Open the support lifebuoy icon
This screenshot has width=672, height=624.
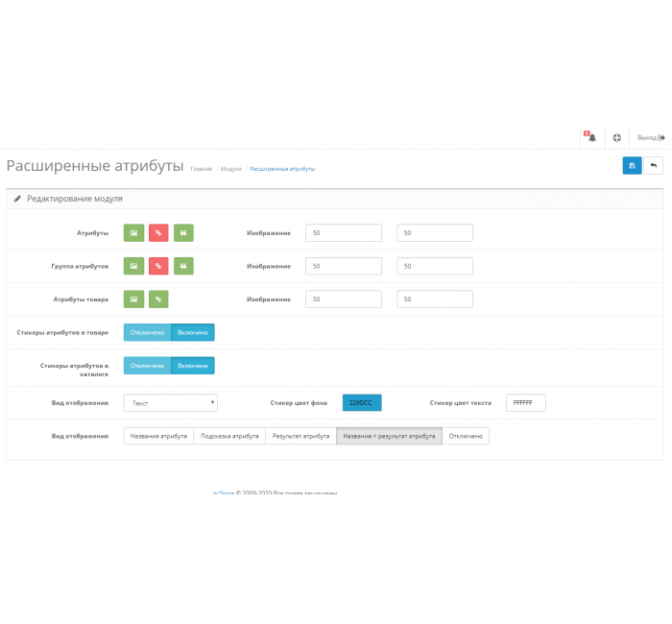click(x=616, y=137)
